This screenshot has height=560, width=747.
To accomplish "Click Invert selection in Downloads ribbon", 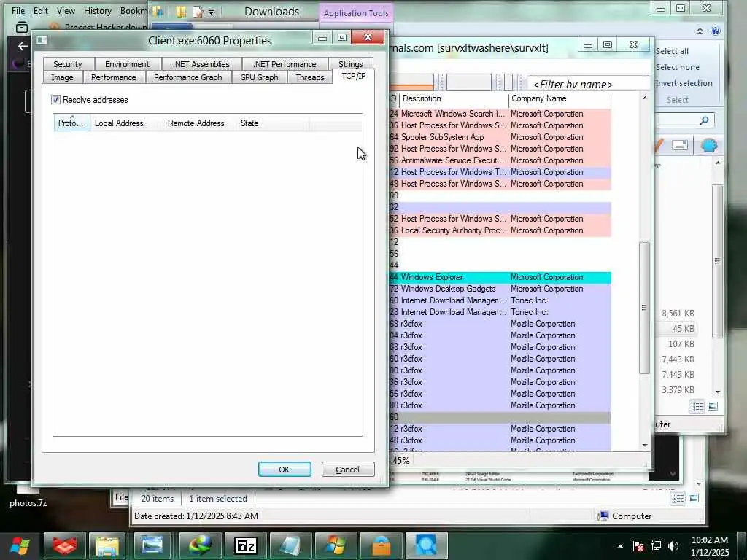I will point(684,83).
